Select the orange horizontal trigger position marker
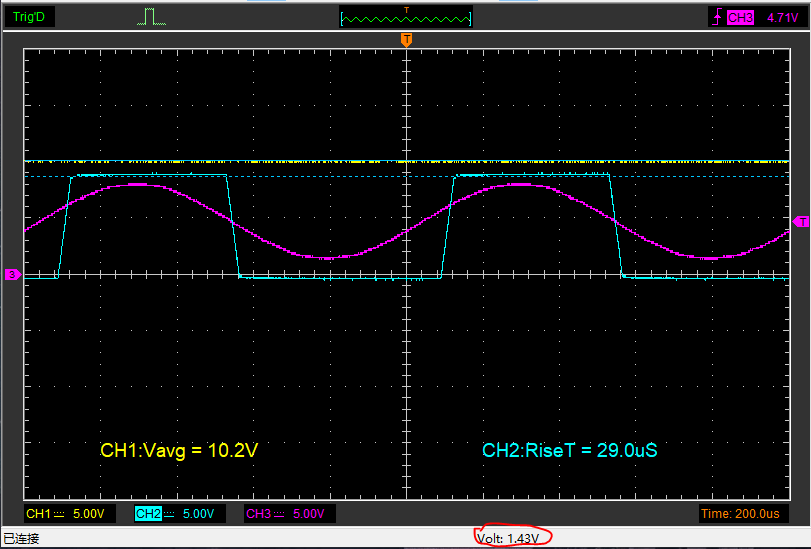The height and width of the screenshot is (549, 811). (x=406, y=39)
